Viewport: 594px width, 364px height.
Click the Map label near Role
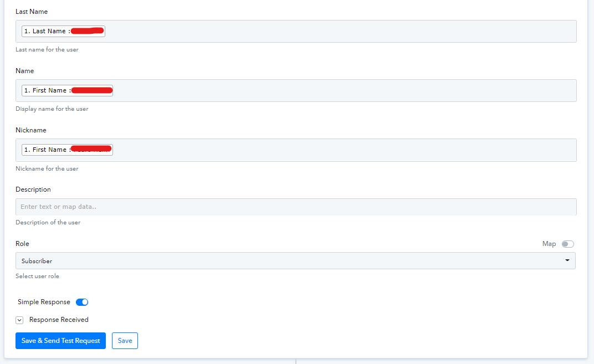coord(549,244)
